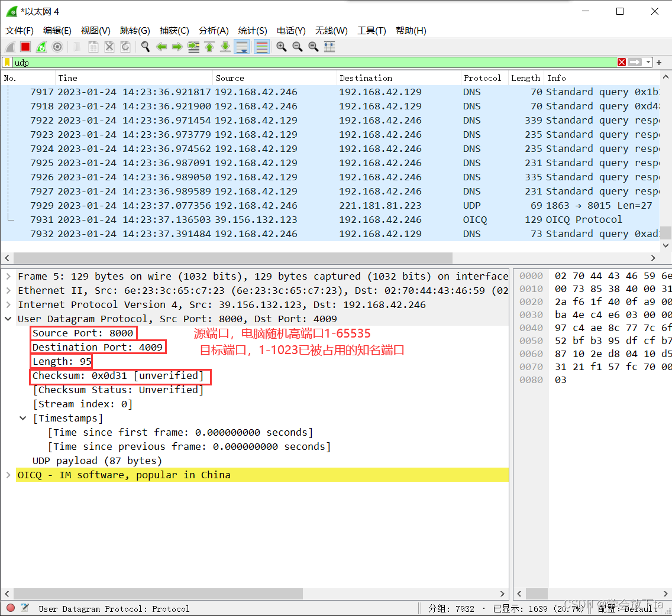The image size is (672, 616).
Task: Open the 帮助(H) menu
Action: [411, 30]
